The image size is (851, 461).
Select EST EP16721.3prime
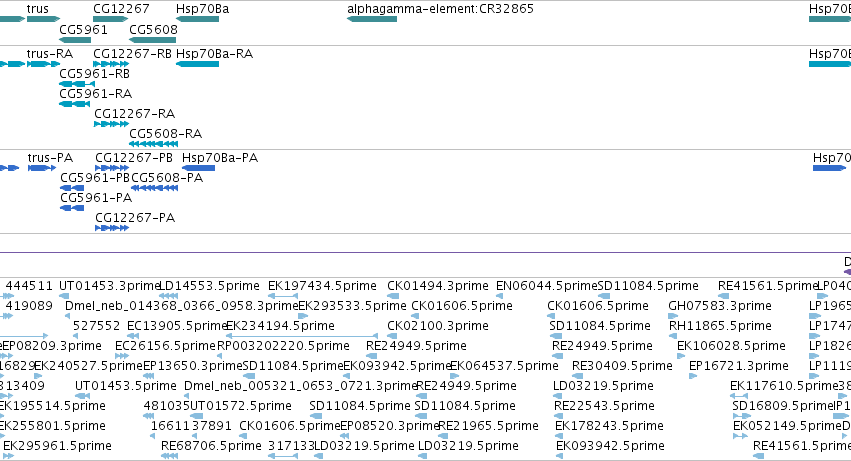point(739,367)
